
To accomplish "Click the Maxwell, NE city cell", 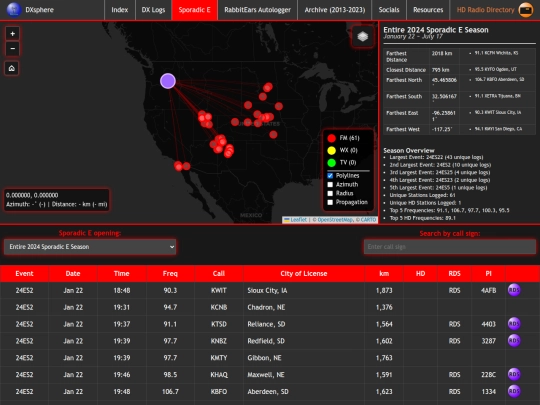I will [x=304, y=375].
